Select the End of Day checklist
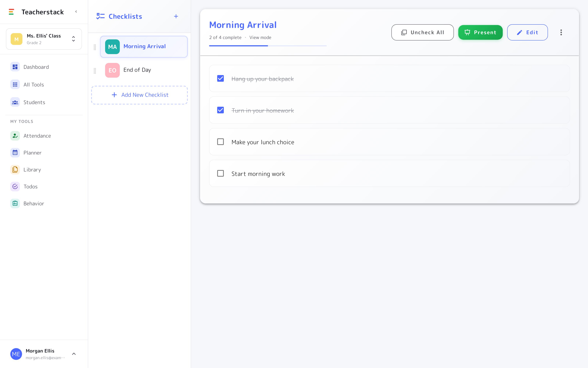The width and height of the screenshot is (588, 368). [144, 70]
